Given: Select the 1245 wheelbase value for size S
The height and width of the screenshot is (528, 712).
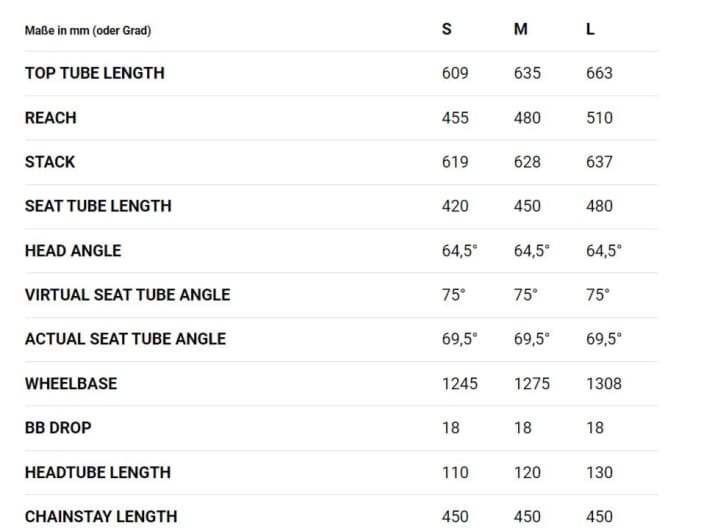Looking at the screenshot, I should click(x=460, y=384).
